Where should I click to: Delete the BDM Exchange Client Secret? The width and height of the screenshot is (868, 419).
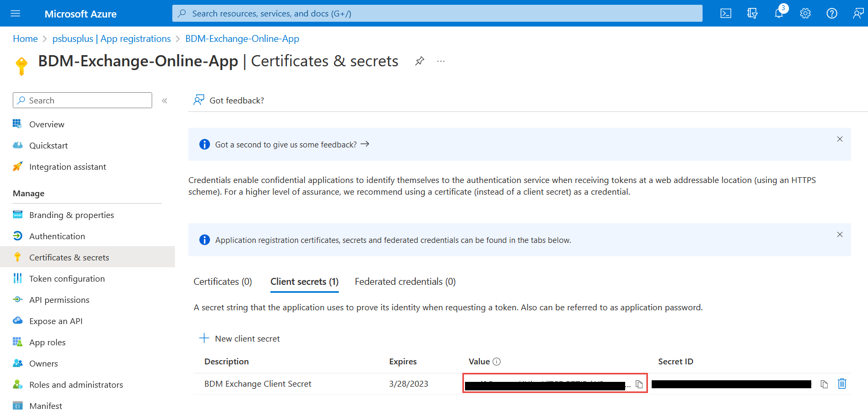(x=842, y=383)
